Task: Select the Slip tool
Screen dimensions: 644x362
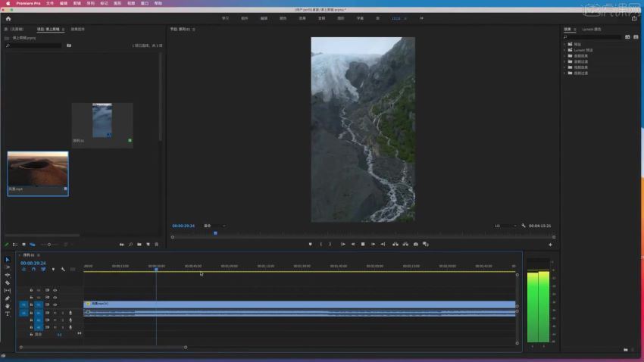Action: tap(8, 291)
